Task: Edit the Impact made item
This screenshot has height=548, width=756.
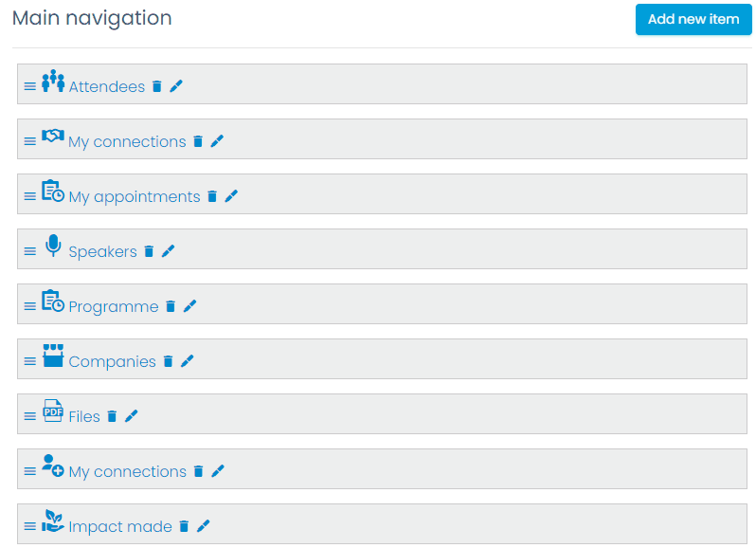Action: pyautogui.click(x=203, y=526)
